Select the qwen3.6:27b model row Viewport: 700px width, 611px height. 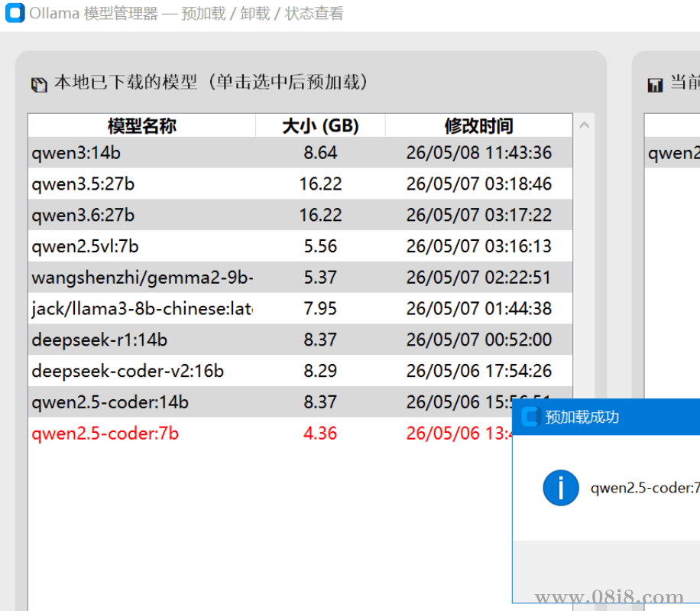tap(300, 215)
